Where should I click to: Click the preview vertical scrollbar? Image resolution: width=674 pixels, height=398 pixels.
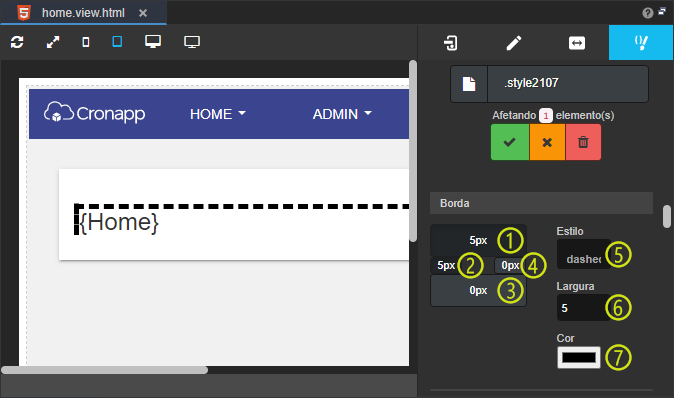pyautogui.click(x=413, y=151)
